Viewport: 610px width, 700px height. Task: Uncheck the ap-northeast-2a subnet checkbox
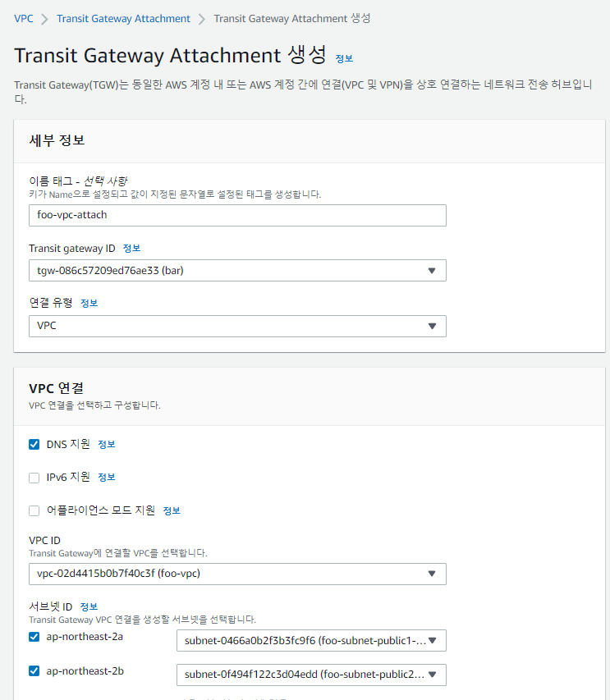34,637
